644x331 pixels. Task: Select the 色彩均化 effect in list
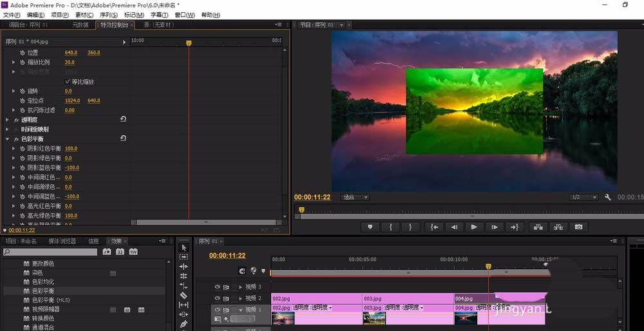click(x=43, y=281)
